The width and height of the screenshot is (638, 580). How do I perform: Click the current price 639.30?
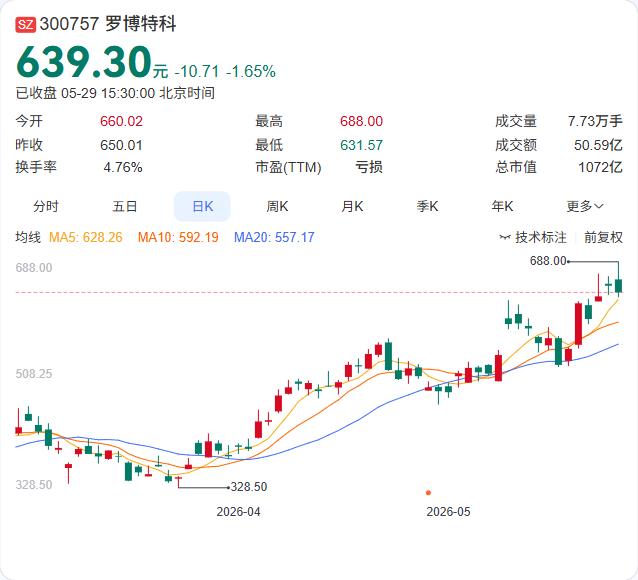84,62
